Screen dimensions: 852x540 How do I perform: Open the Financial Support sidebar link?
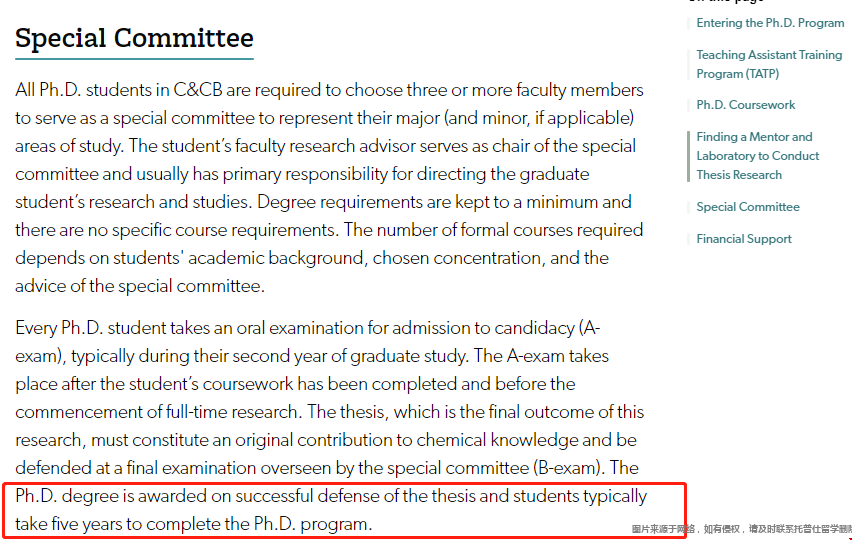tap(744, 239)
